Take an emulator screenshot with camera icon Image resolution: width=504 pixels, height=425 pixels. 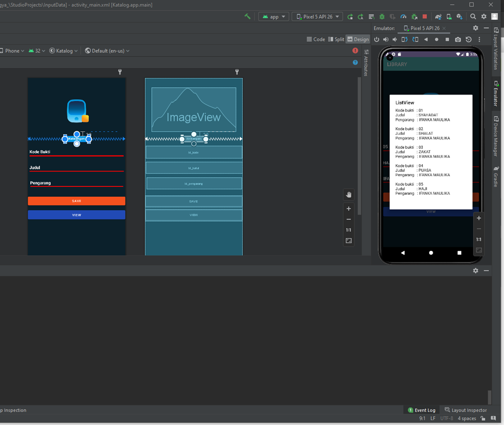pyautogui.click(x=458, y=39)
